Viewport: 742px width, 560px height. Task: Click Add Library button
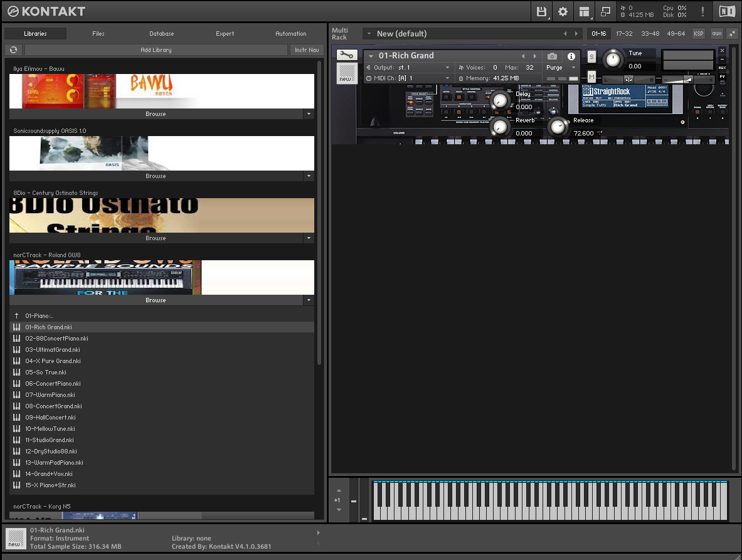156,50
